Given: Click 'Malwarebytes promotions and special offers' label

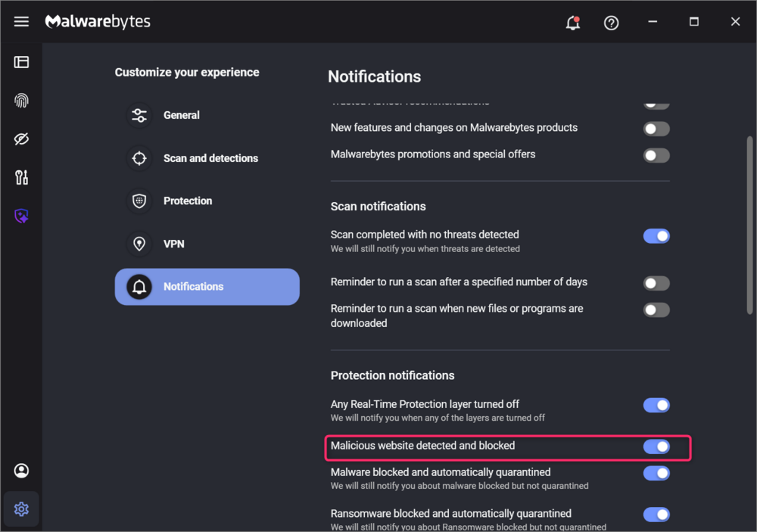Looking at the screenshot, I should click(x=432, y=154).
